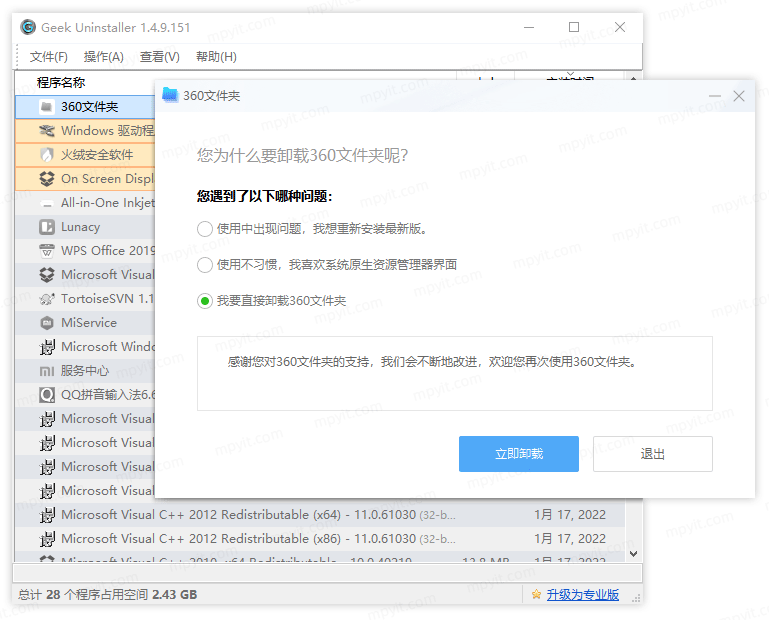Select the TortoiseSVN program row
This screenshot has height=620, width=769.
[85, 299]
